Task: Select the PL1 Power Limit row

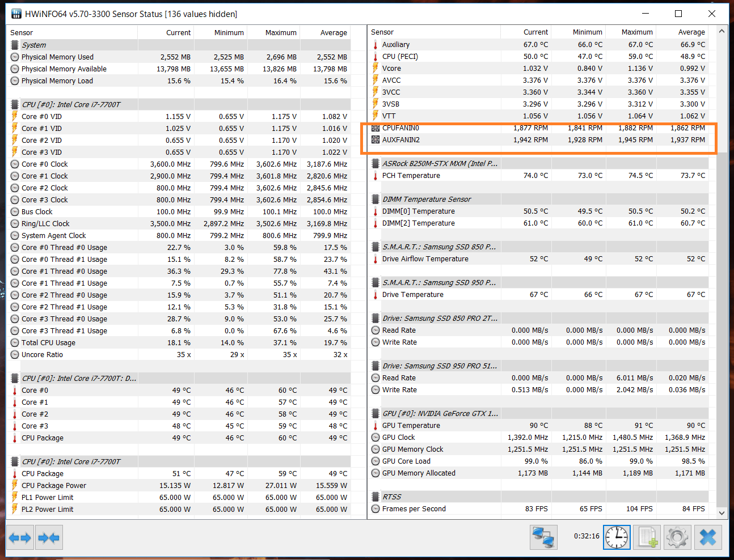Action: [x=179, y=498]
